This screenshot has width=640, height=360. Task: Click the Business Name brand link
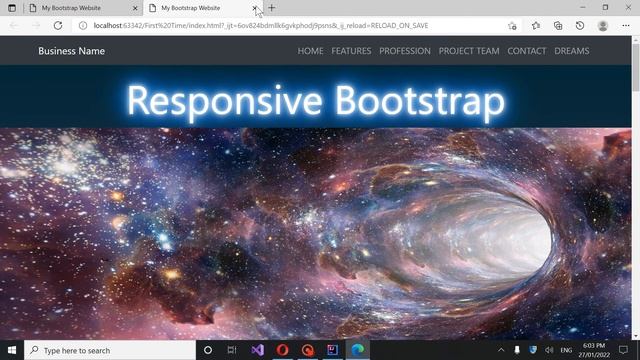coord(71,51)
